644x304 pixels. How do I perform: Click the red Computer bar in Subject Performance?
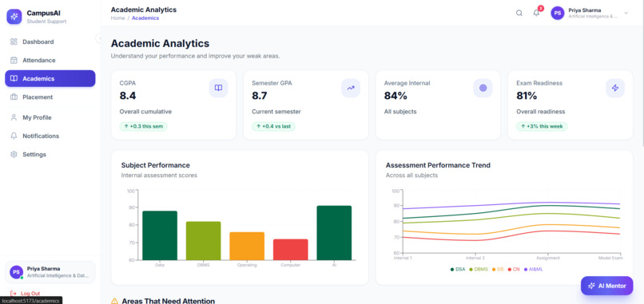pyautogui.click(x=290, y=250)
